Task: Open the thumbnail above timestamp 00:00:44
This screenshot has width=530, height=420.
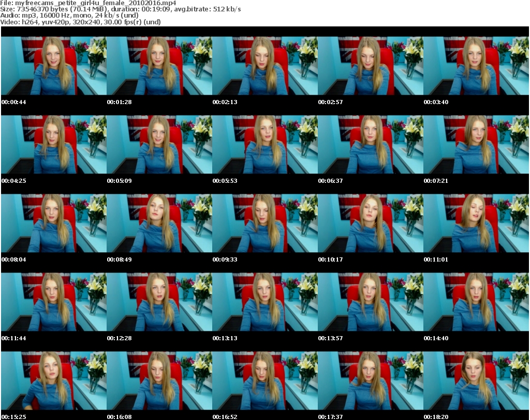Action: click(54, 66)
